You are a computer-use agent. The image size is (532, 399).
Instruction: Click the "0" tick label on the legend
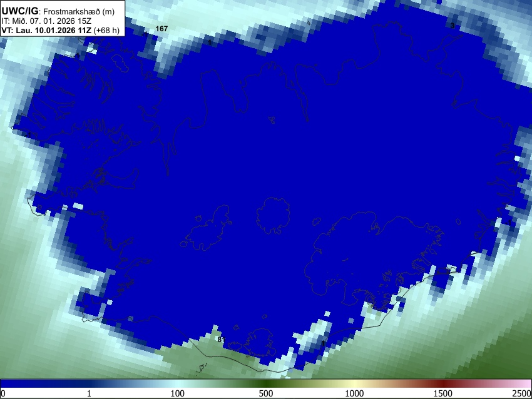pyautogui.click(x=3, y=393)
